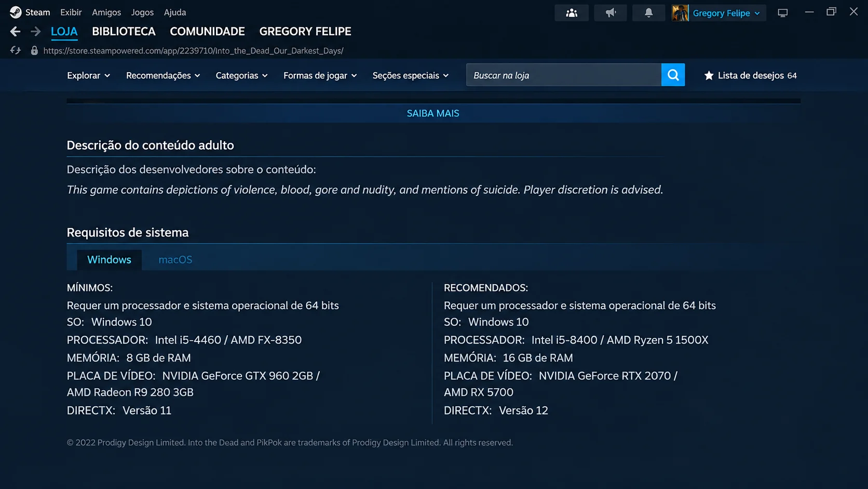Click Intel i5-4460 / AMD FX-8350 text
The width and height of the screenshot is (868, 489).
(x=228, y=340)
